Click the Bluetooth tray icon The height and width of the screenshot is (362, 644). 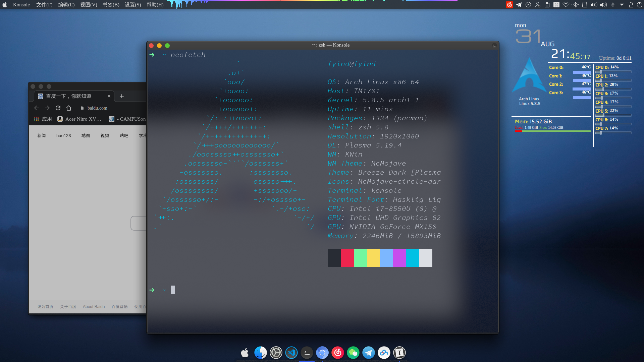pyautogui.click(x=575, y=5)
